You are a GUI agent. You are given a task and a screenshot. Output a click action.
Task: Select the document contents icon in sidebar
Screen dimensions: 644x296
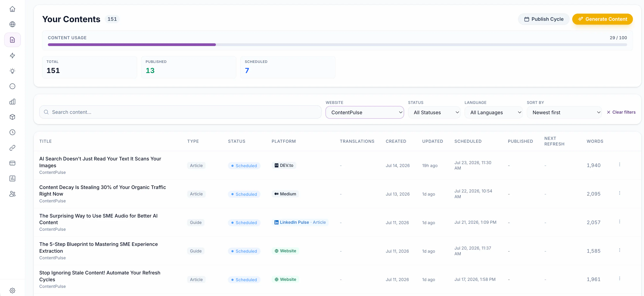pos(12,40)
